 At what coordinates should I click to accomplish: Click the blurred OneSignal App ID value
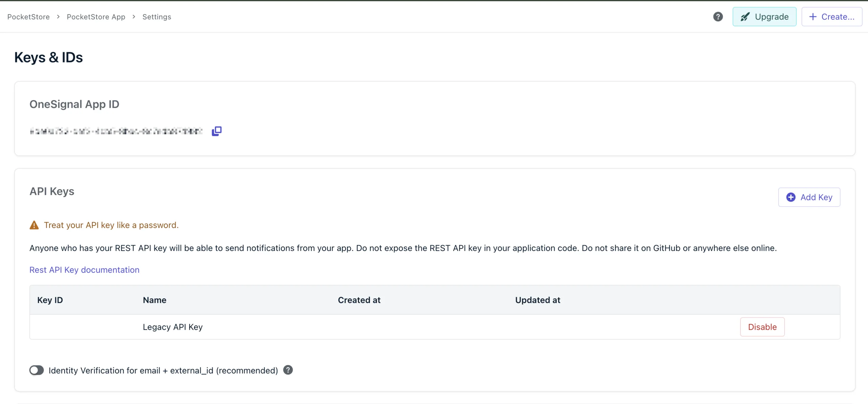tap(116, 131)
